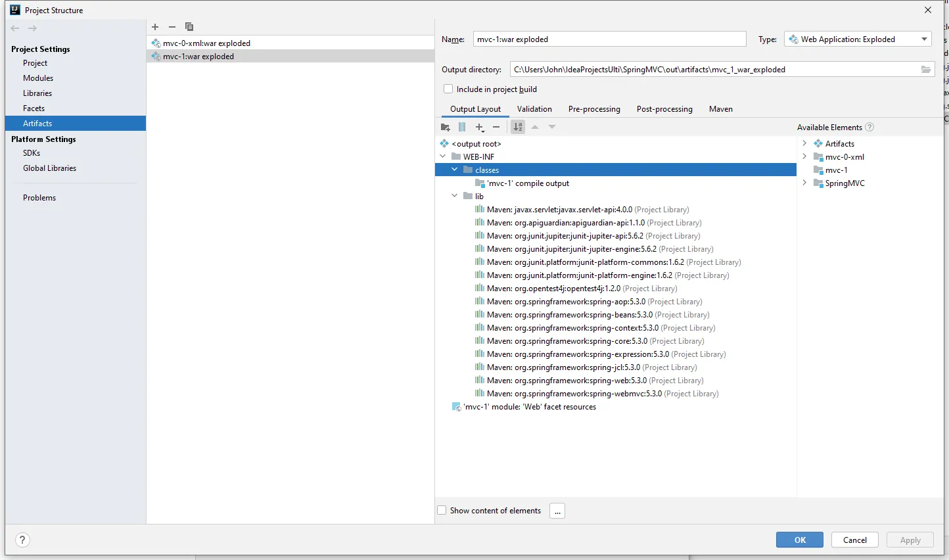Select spring-context:5.3.0 library entry

[595, 328]
